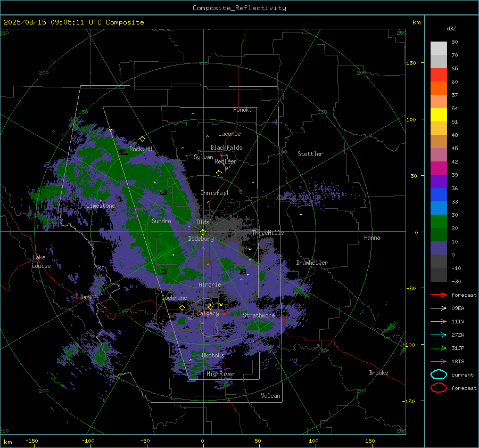The width and height of the screenshot is (479, 448).
Task: Click the Lake Louise label
Action: (x=41, y=262)
